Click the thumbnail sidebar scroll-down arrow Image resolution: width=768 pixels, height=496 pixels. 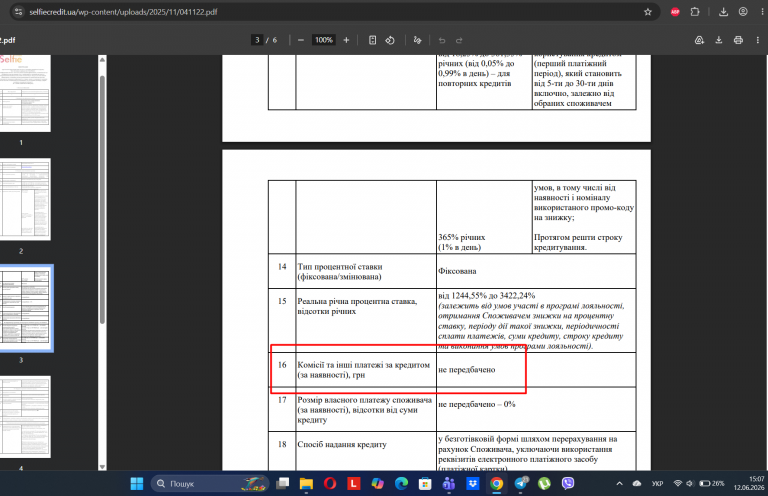(x=102, y=467)
